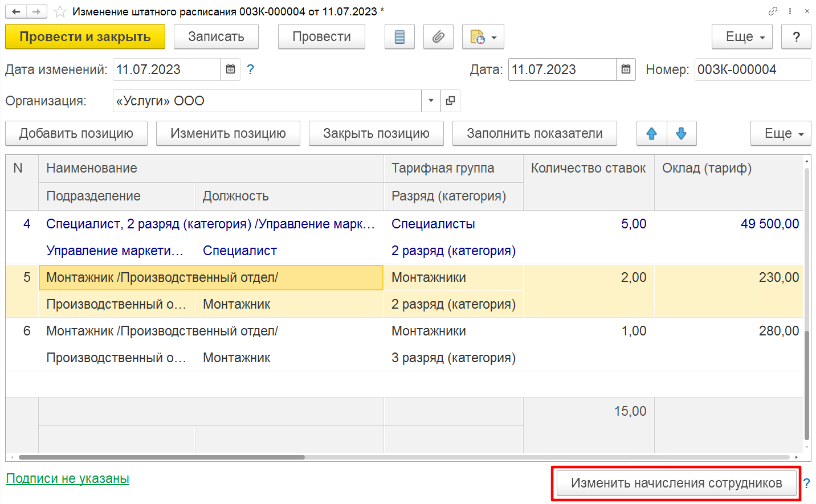This screenshot has height=504, width=816.
Task: Click Заполнить показатели button
Action: click(535, 133)
